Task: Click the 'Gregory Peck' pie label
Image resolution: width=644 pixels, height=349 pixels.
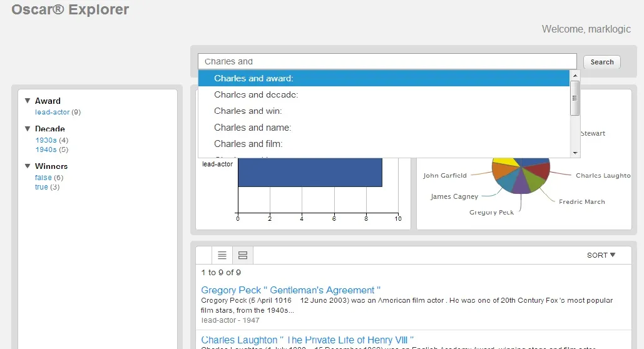Action: [x=492, y=212]
